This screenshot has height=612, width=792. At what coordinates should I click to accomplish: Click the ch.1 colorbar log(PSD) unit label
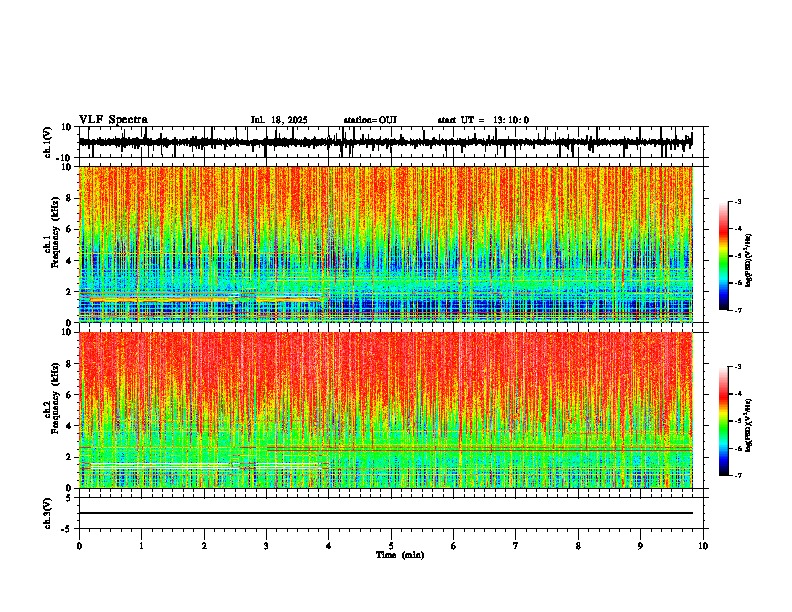[749, 261]
